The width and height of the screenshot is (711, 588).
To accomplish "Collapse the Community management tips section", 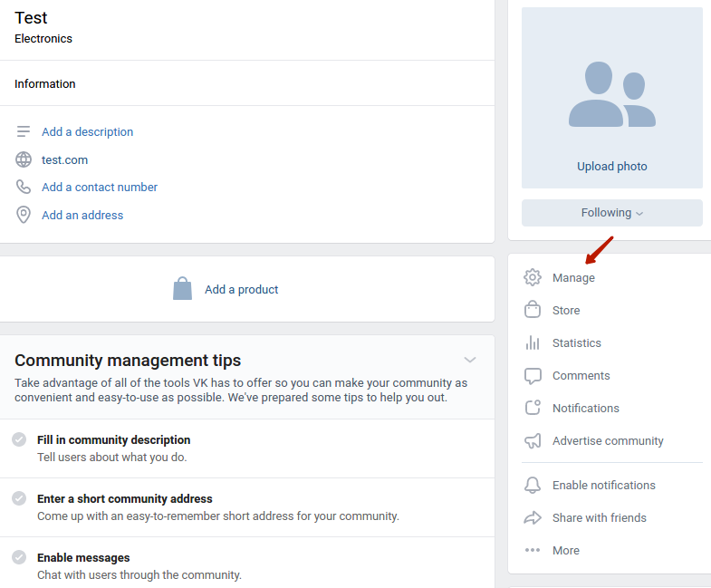I will 470,360.
